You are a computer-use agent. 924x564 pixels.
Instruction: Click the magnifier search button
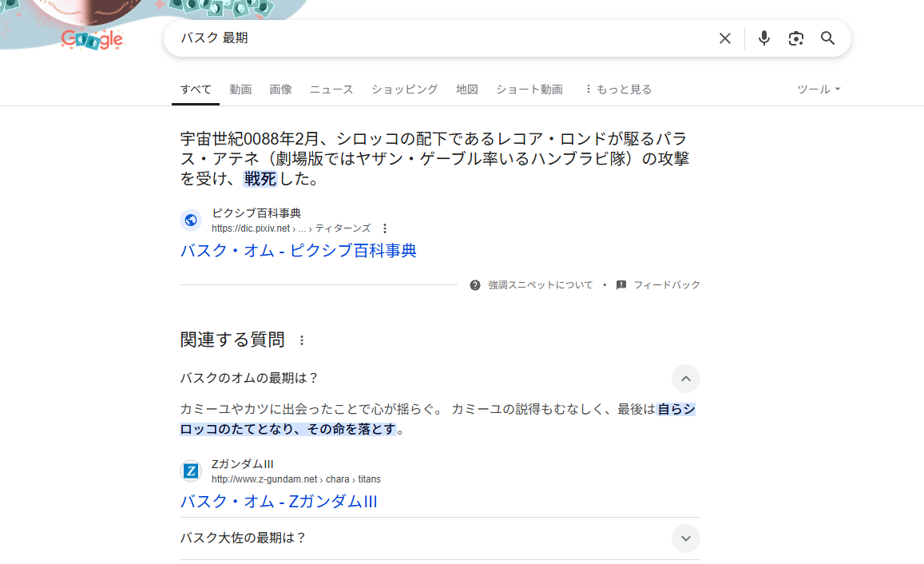point(827,38)
